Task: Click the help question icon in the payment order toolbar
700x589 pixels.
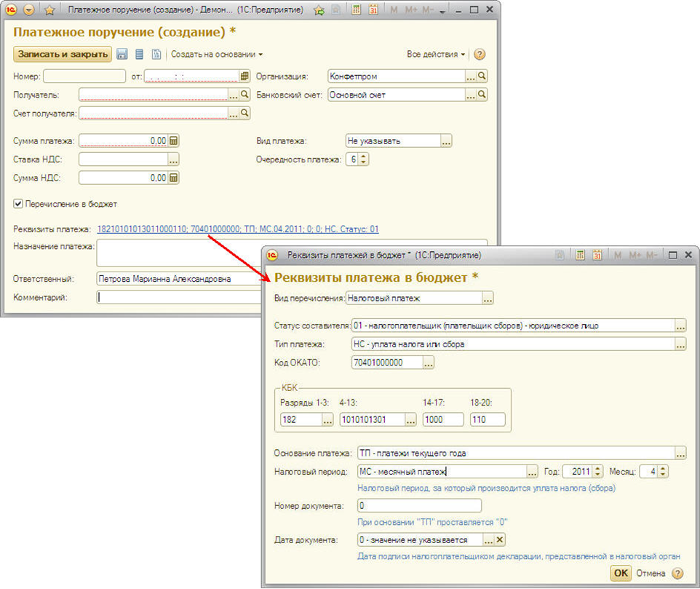Action: 480,54
